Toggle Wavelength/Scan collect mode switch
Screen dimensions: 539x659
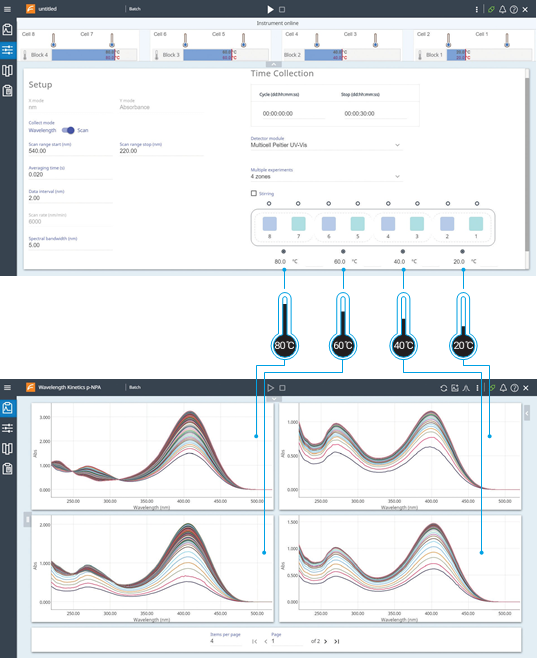68,130
